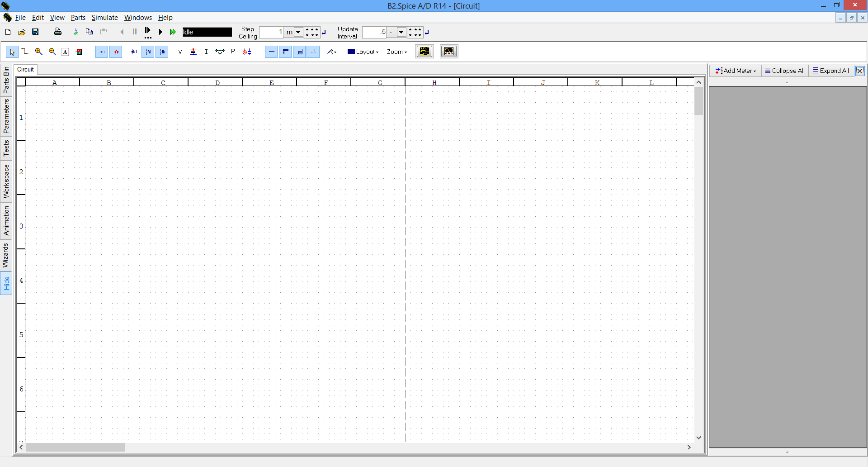The image size is (868, 467).
Task: Pause the simulation
Action: [x=135, y=32]
